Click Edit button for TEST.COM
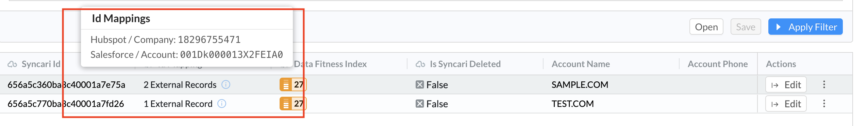 pyautogui.click(x=786, y=104)
